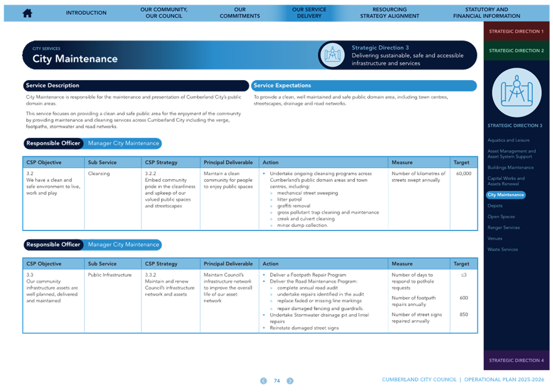Open Our Community, Our Council tab

[x=164, y=12]
